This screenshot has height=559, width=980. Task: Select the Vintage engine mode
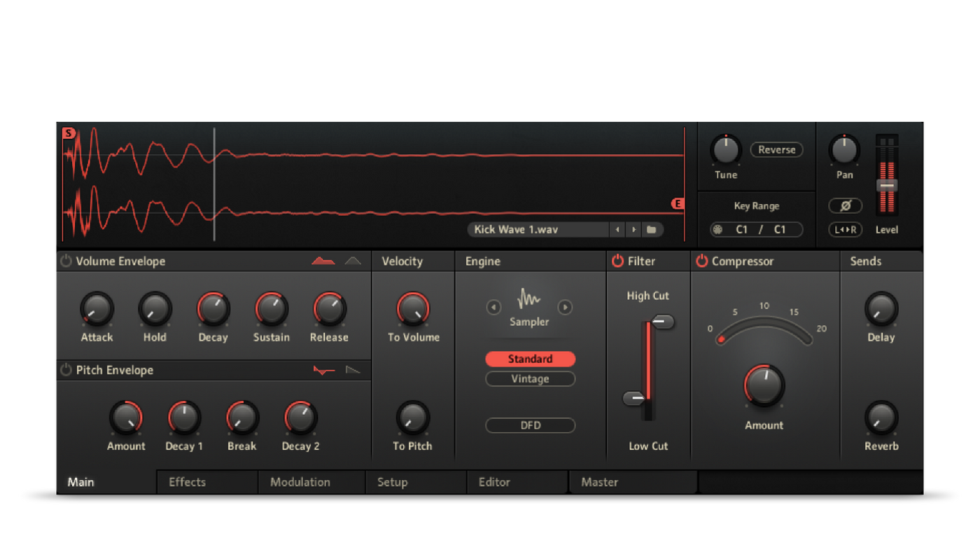tap(530, 379)
